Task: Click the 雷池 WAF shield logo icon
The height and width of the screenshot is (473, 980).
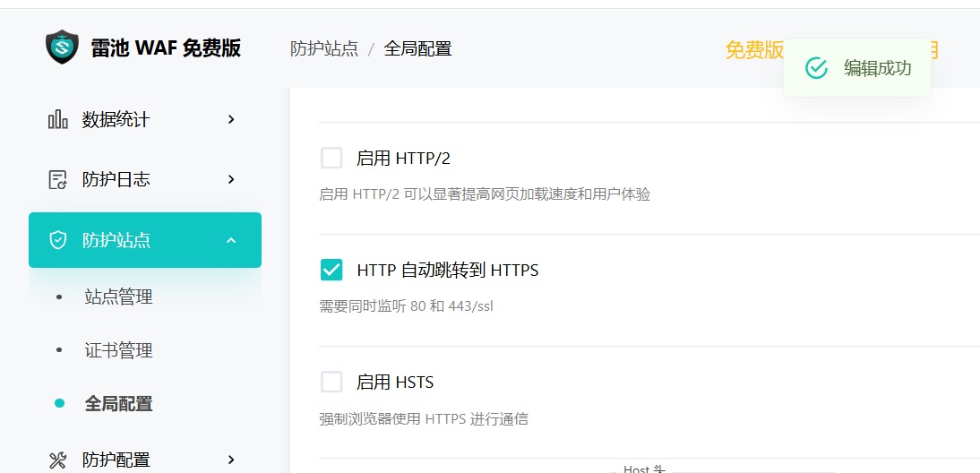Action: click(x=63, y=48)
